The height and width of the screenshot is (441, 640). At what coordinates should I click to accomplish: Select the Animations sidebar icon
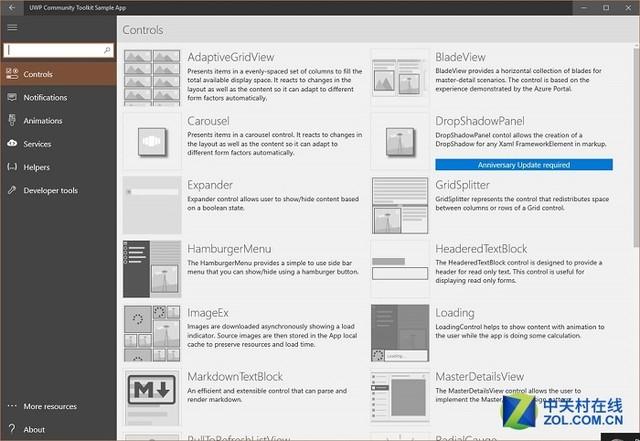[x=12, y=121]
